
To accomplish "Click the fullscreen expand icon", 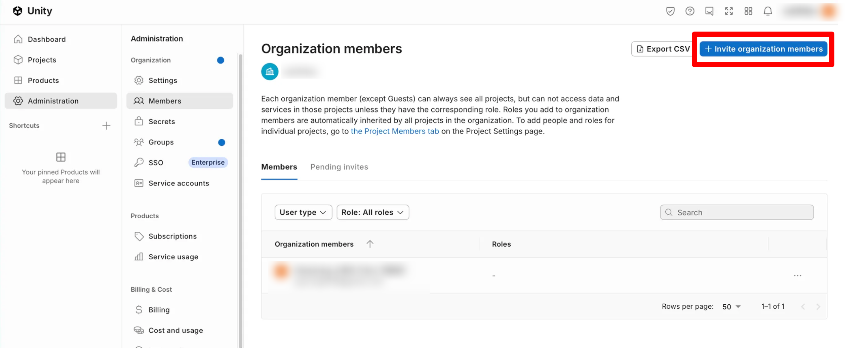I will [728, 11].
